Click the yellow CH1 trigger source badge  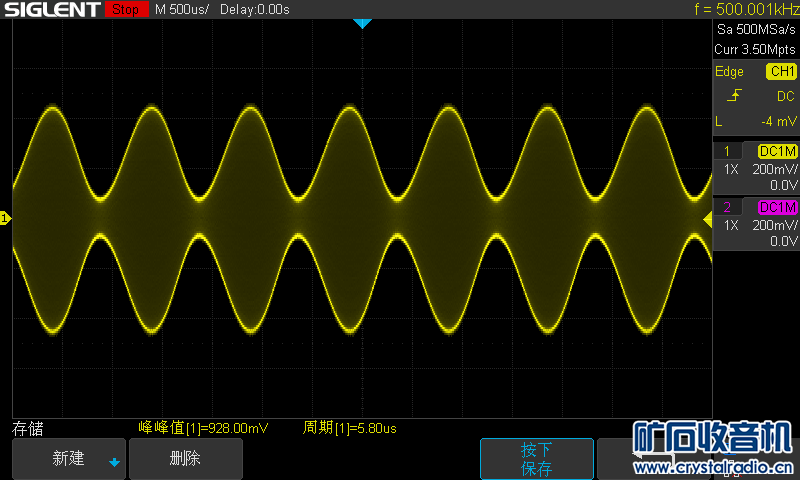pos(781,71)
